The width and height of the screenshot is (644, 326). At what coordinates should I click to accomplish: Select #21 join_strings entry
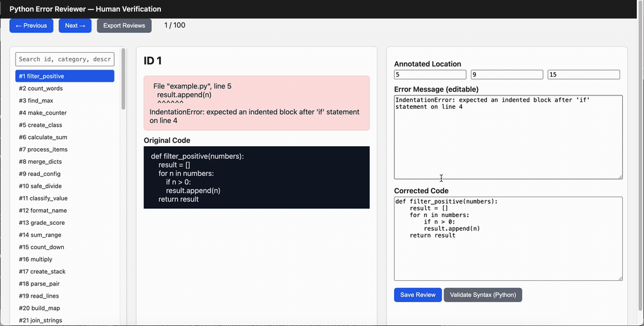[65, 320]
